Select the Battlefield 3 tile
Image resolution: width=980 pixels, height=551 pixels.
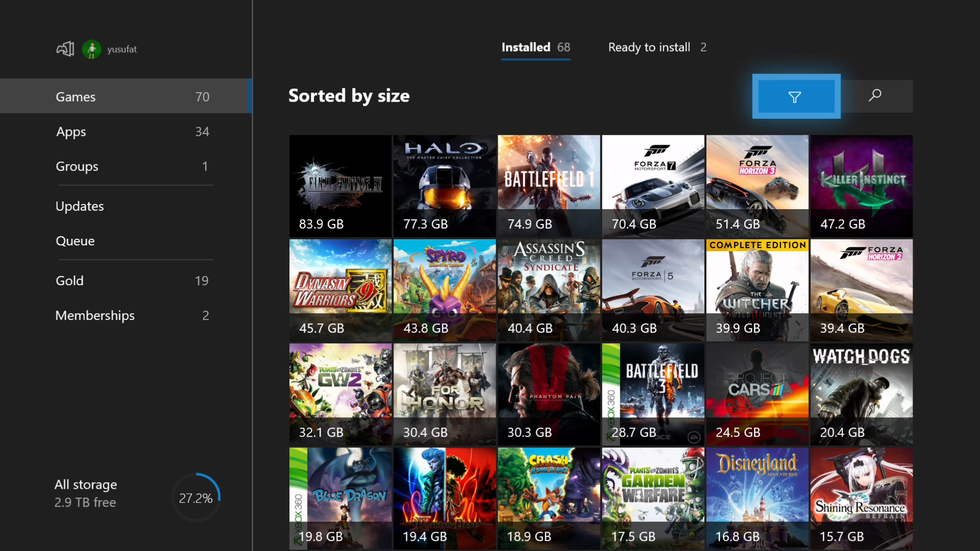(x=653, y=394)
